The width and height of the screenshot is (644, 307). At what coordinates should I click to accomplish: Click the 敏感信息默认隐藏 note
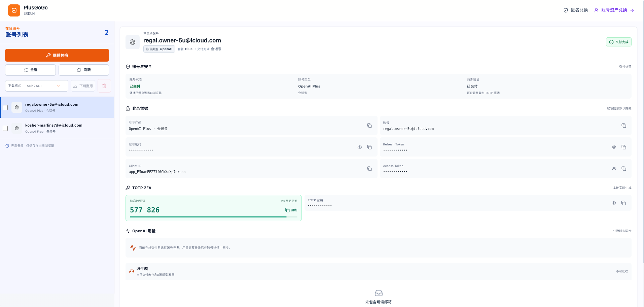point(619,108)
